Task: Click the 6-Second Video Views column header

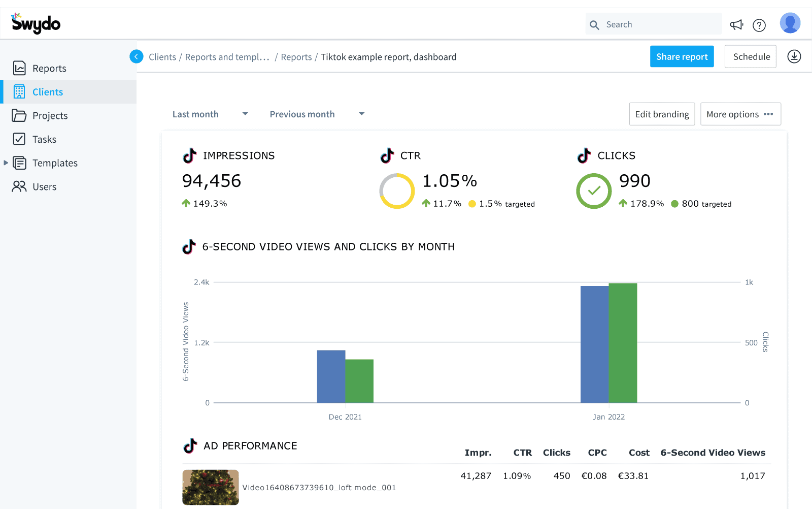Action: click(x=713, y=453)
